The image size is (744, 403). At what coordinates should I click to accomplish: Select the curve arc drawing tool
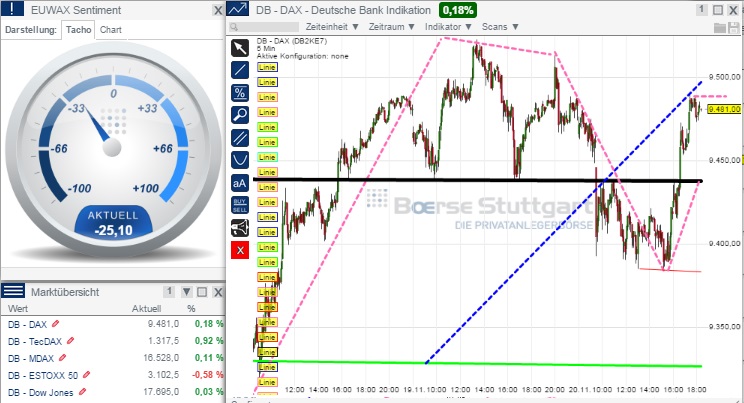240,160
